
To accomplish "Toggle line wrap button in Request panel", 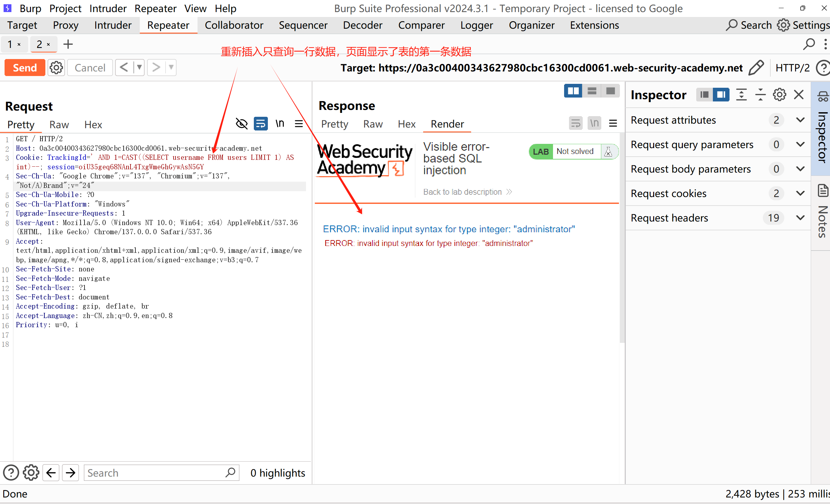I will pyautogui.click(x=261, y=124).
